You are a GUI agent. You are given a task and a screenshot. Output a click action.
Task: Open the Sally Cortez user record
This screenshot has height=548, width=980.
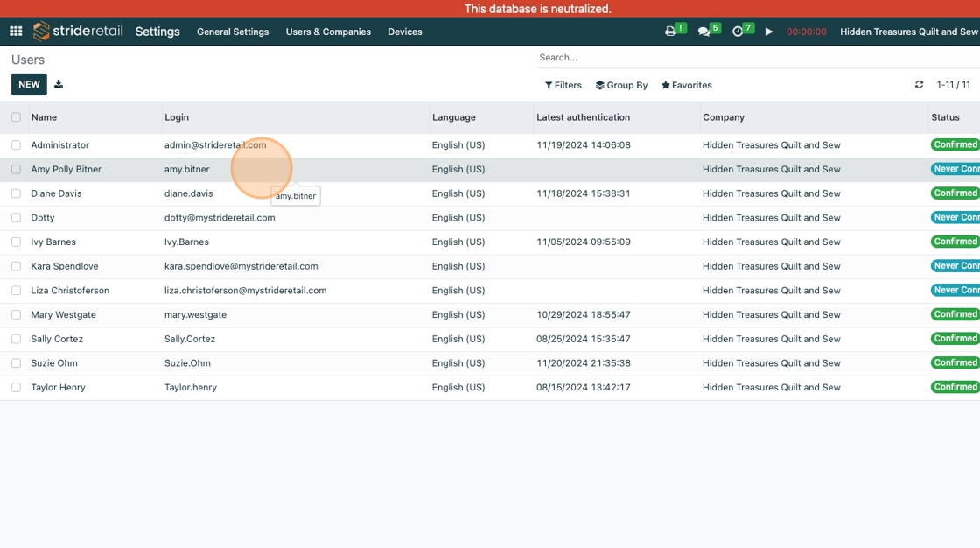tap(57, 339)
